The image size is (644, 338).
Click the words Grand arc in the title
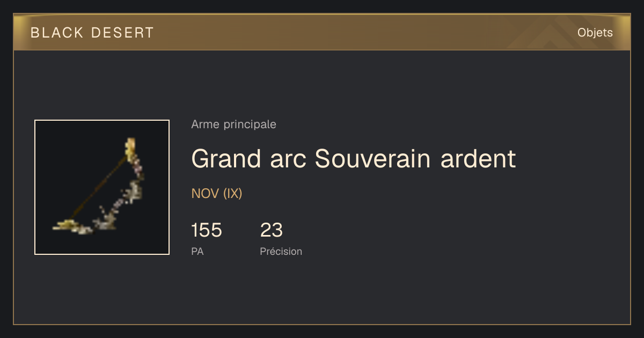(x=247, y=159)
